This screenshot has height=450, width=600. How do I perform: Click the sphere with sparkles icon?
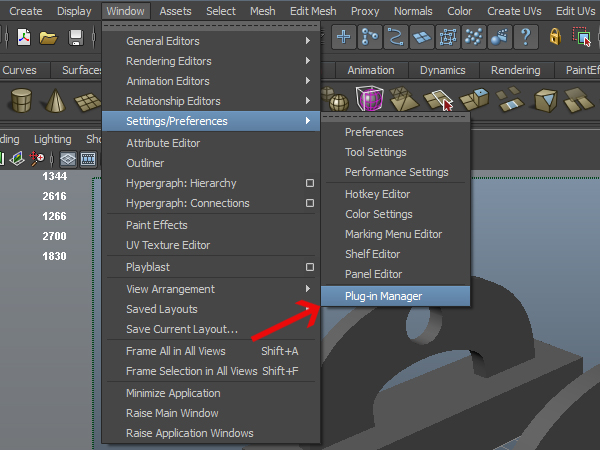(x=500, y=37)
